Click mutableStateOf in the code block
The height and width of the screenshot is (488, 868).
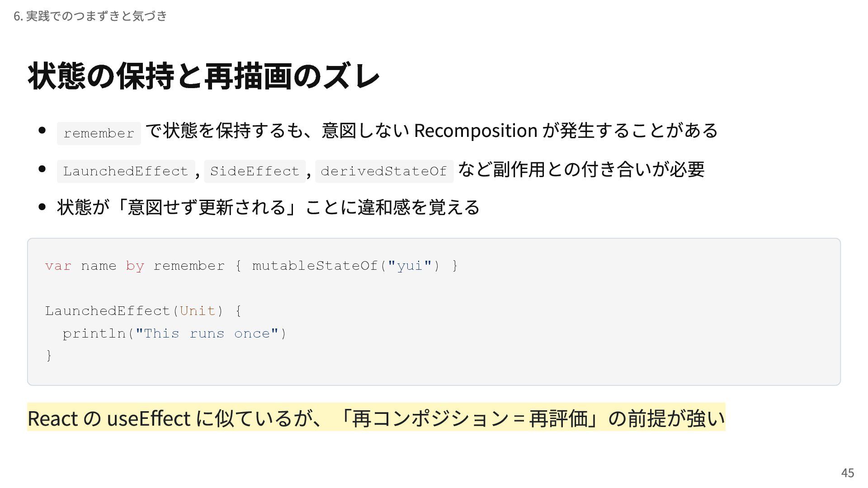tap(315, 266)
